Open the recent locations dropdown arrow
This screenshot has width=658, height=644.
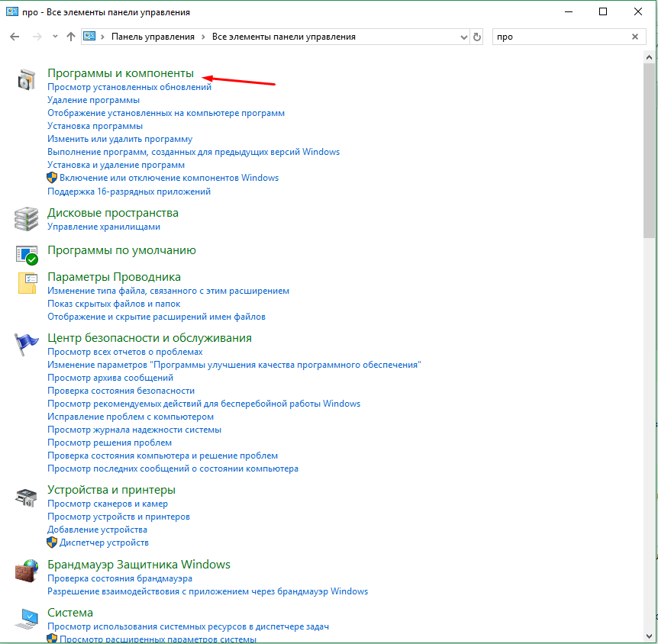pyautogui.click(x=55, y=37)
